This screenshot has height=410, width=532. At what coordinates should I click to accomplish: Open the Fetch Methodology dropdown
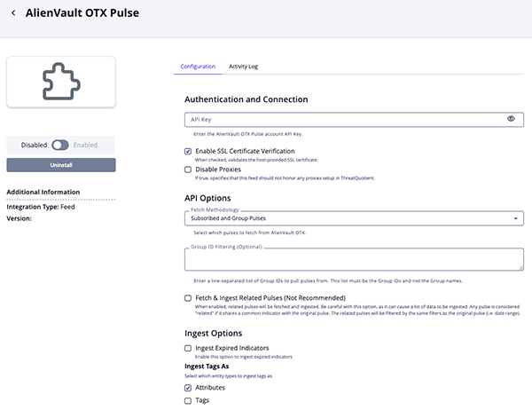coord(354,218)
